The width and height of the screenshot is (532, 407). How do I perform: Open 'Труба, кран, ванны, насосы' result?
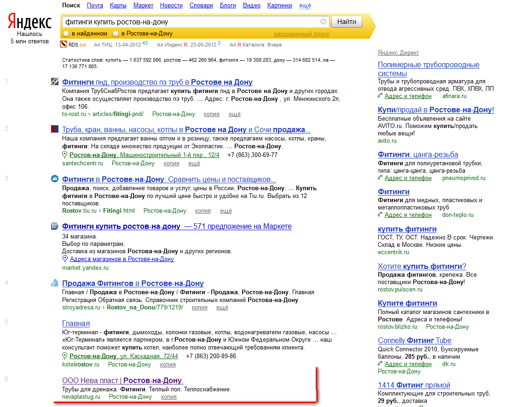(x=186, y=130)
